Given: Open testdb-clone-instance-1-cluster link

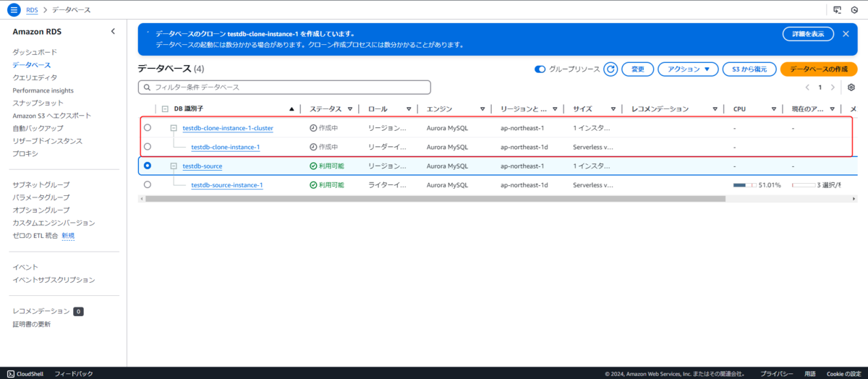Looking at the screenshot, I should point(228,127).
